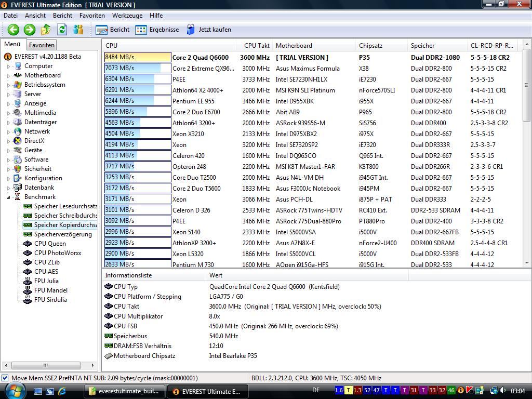Select the DirectX icon in the tree
532x399 pixels.
coord(17,140)
